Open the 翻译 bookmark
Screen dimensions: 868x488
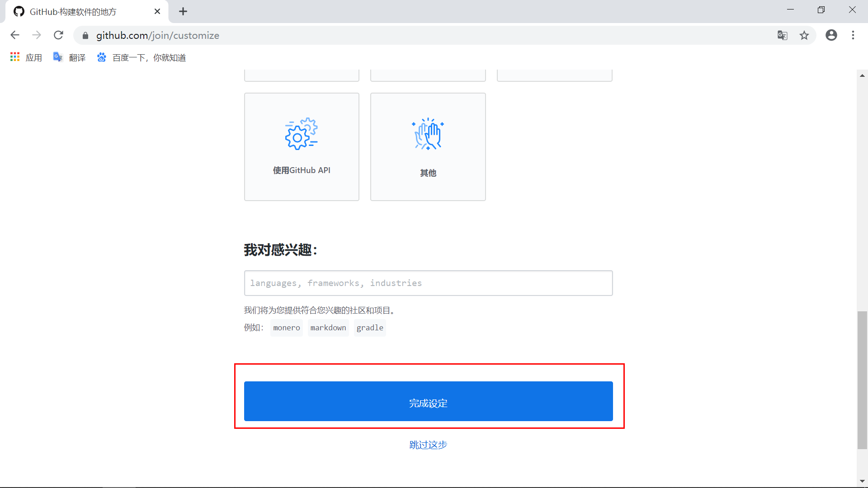coord(69,57)
